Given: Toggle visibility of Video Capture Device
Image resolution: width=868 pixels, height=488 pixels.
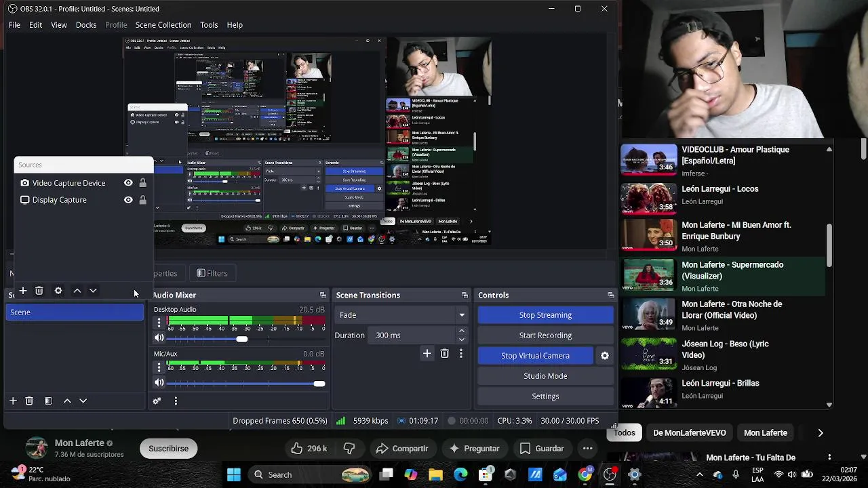Looking at the screenshot, I should 128,183.
